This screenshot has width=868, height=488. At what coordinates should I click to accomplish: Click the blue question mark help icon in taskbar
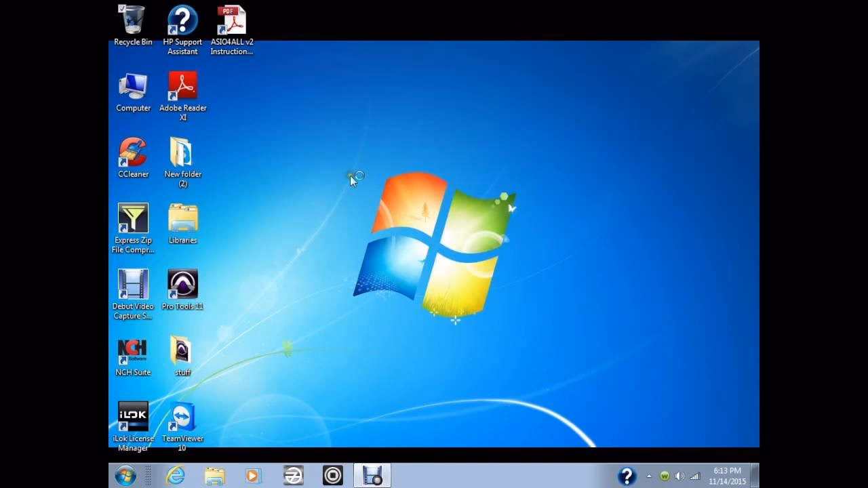[x=627, y=476]
